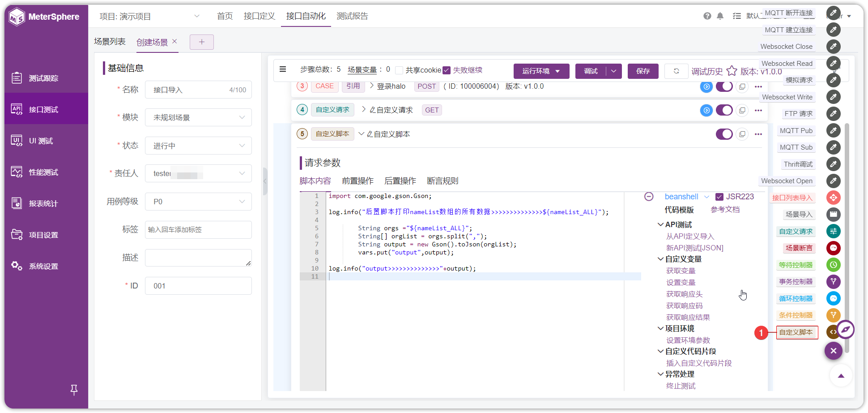Open the 责任人 dropdown
Image resolution: width=868 pixels, height=413 pixels.
(x=198, y=173)
